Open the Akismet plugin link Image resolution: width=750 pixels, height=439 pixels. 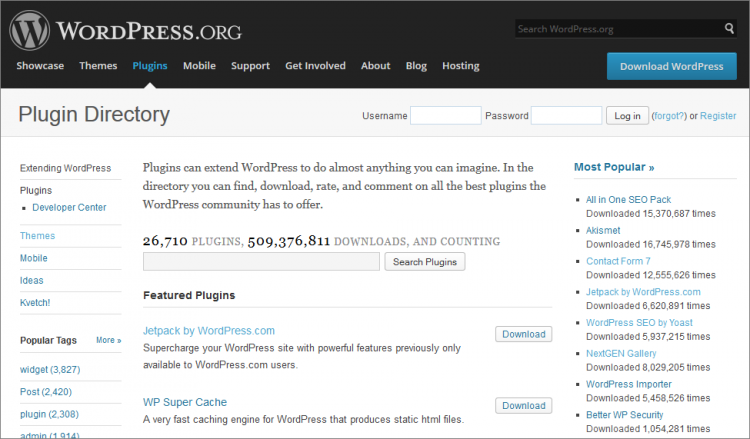click(603, 230)
